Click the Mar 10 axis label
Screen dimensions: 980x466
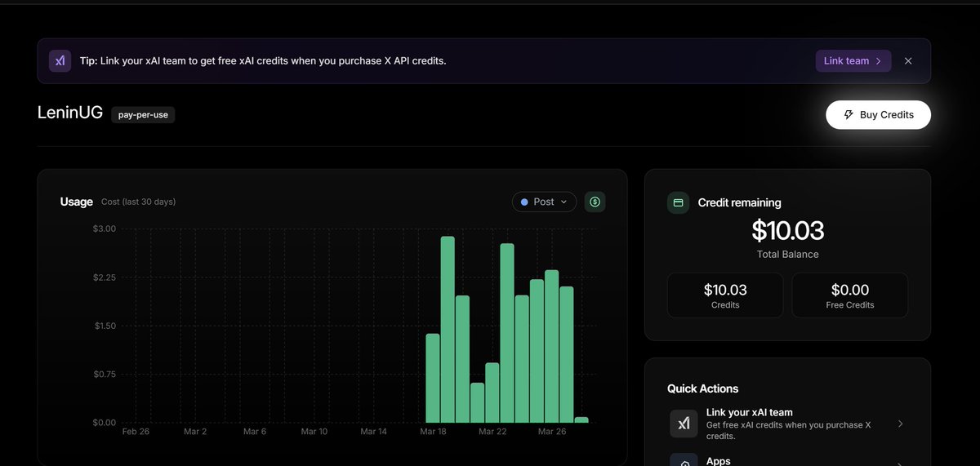314,432
